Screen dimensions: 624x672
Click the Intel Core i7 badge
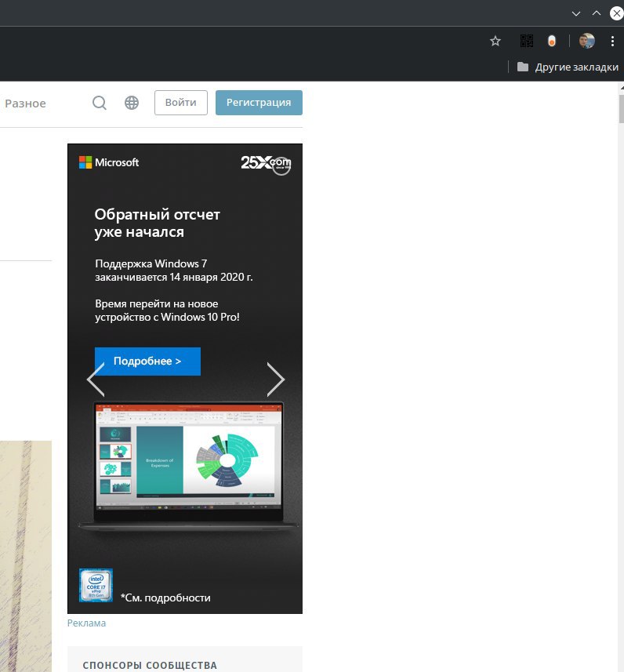tap(96, 585)
